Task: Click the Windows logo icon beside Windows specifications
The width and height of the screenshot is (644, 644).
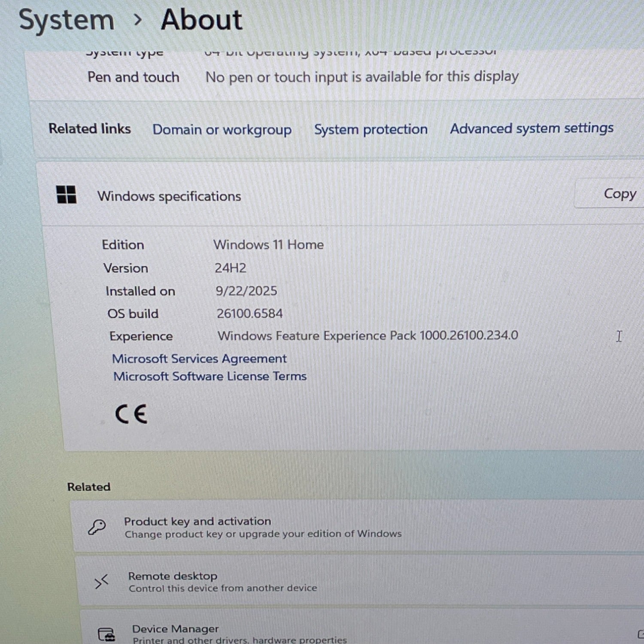Action: pyautogui.click(x=67, y=194)
